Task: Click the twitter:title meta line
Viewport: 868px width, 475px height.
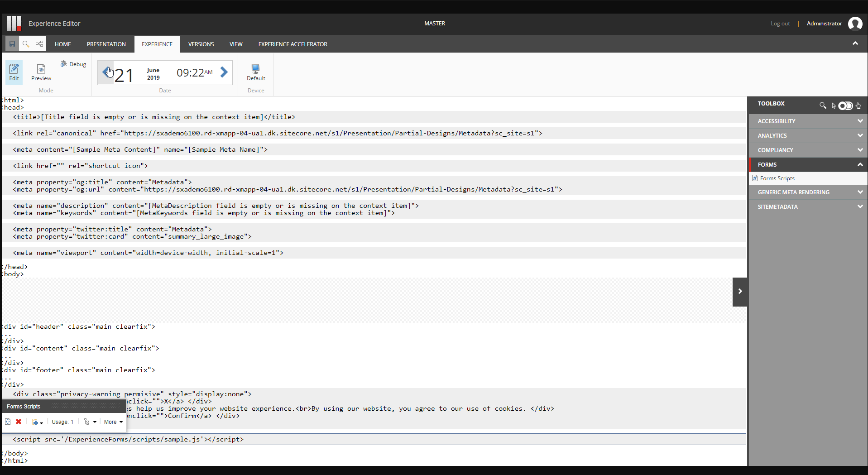Action: [112, 229]
